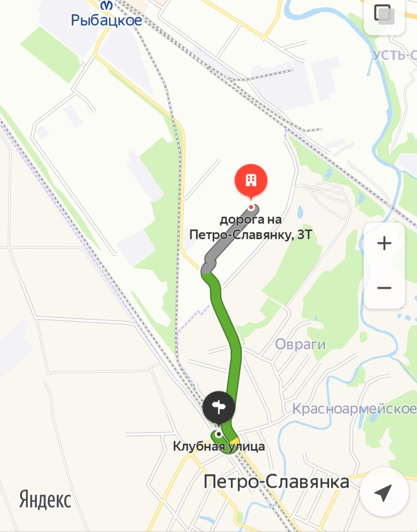This screenshot has height=532, width=417.
Task: Tap the Рыбацкое station label
Action: pos(107,20)
